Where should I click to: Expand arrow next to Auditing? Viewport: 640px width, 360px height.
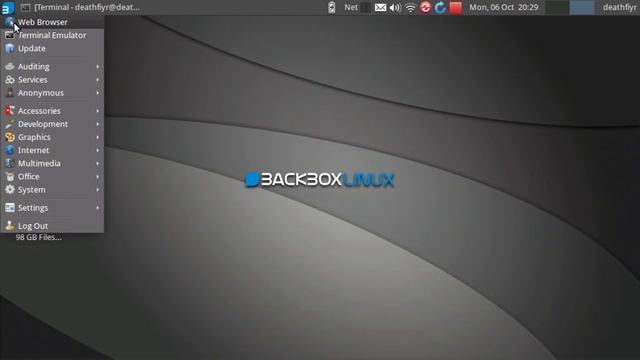tap(98, 66)
